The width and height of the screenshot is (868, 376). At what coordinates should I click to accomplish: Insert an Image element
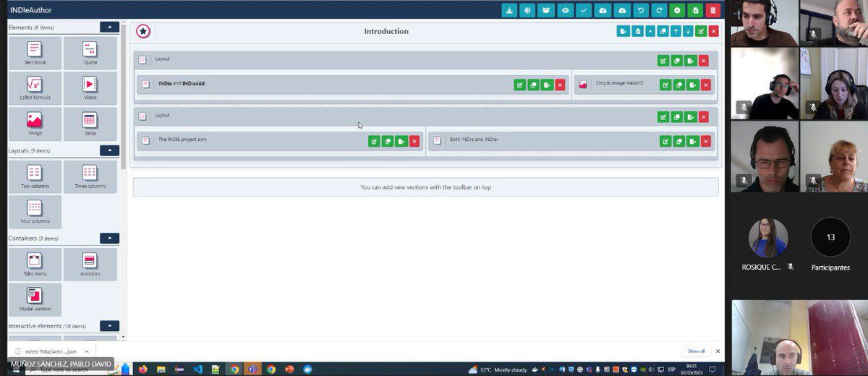[35, 124]
